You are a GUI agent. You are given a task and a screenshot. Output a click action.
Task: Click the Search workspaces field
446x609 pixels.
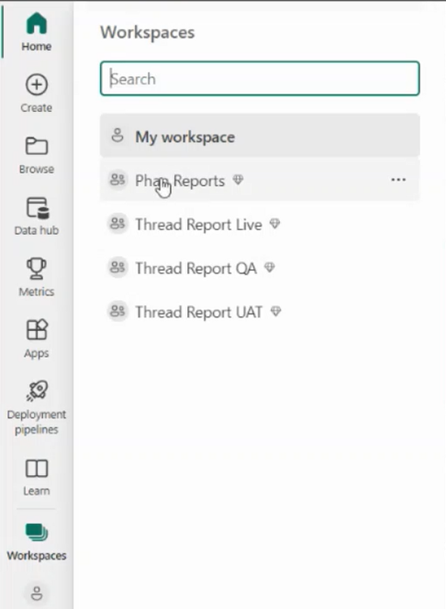click(x=260, y=78)
